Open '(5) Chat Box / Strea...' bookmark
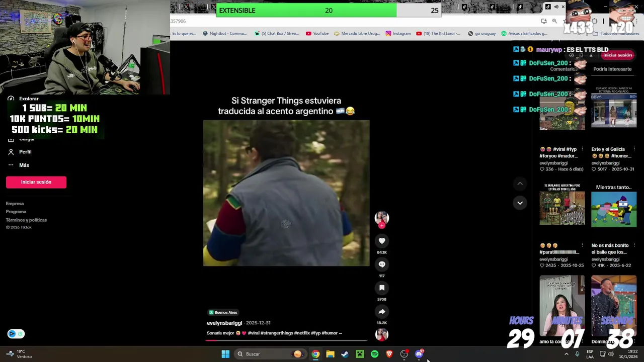 pos(276,34)
